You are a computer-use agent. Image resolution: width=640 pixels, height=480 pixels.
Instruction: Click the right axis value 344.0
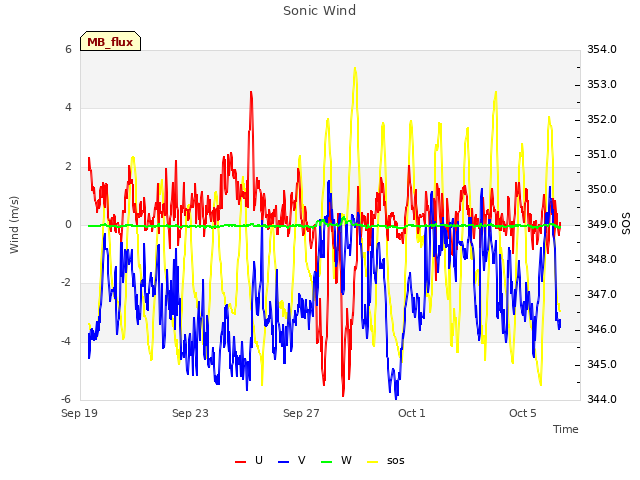tap(602, 399)
